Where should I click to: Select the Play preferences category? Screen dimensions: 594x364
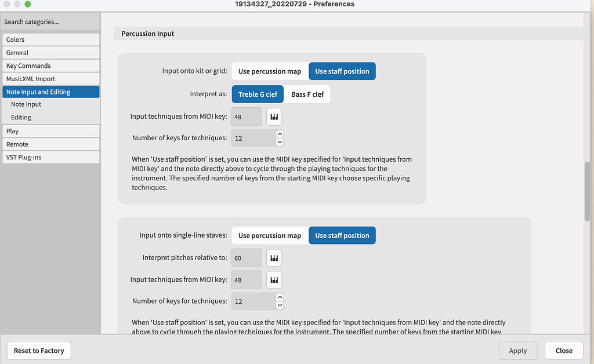[x=50, y=130]
